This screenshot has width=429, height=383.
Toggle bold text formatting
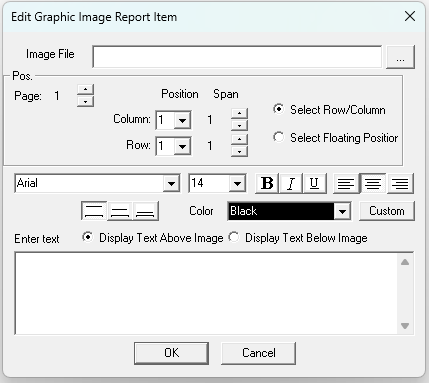[x=267, y=183]
